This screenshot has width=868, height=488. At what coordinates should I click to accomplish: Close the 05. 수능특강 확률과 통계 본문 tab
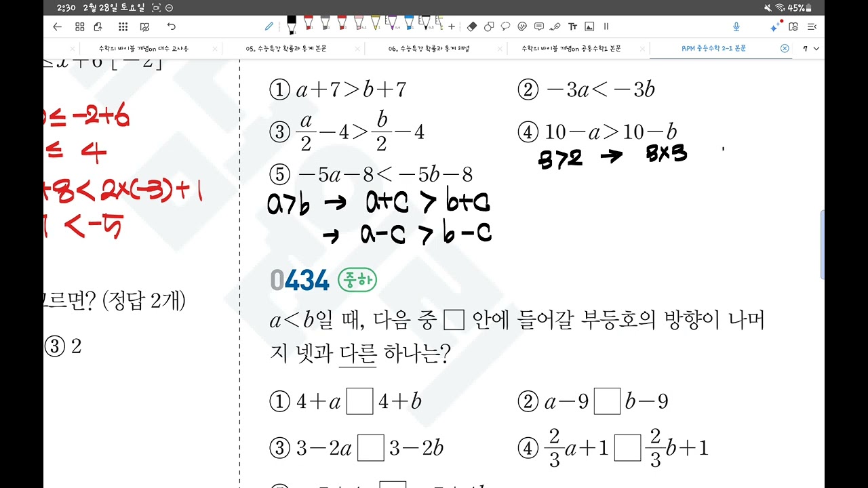[357, 49]
